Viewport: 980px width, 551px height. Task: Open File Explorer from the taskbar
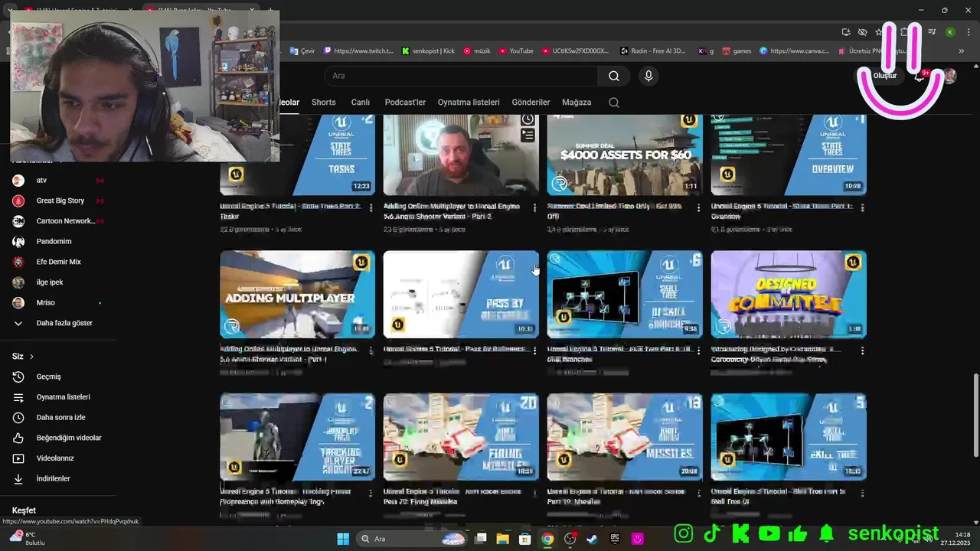[x=502, y=539]
